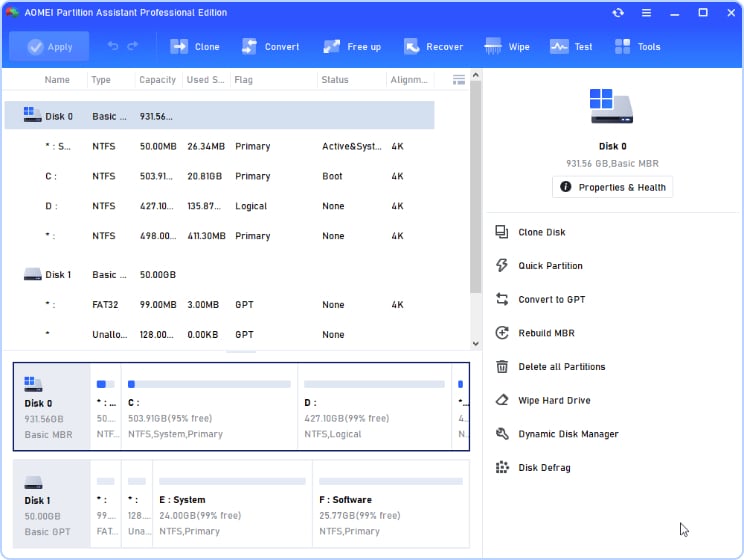Open the Test toolbar menu
This screenshot has height=560, width=744.
(x=571, y=47)
